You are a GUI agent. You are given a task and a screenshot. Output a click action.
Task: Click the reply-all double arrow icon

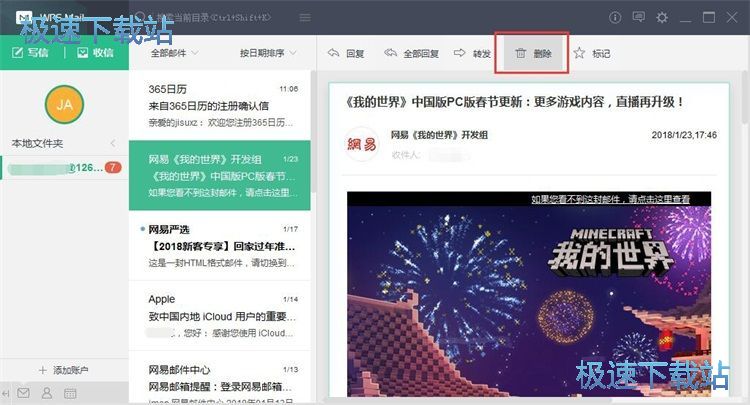pos(390,53)
